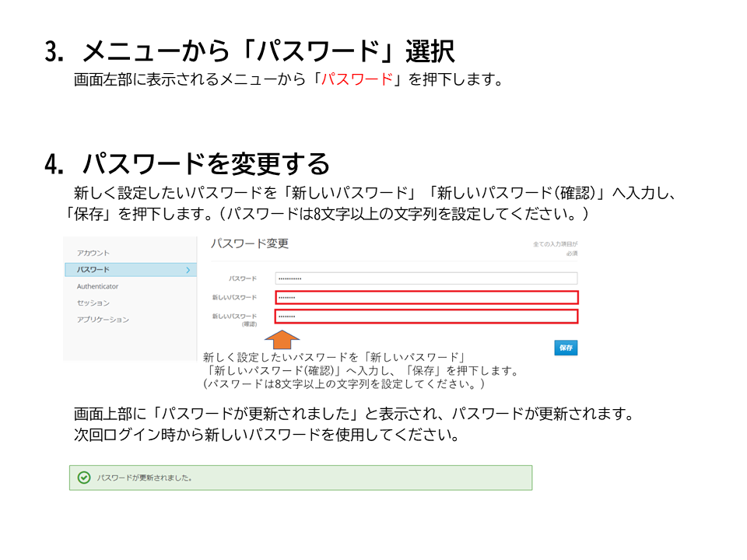The width and height of the screenshot is (747, 560).
Task: Open the アプリケーション sidebar item
Action: (103, 320)
